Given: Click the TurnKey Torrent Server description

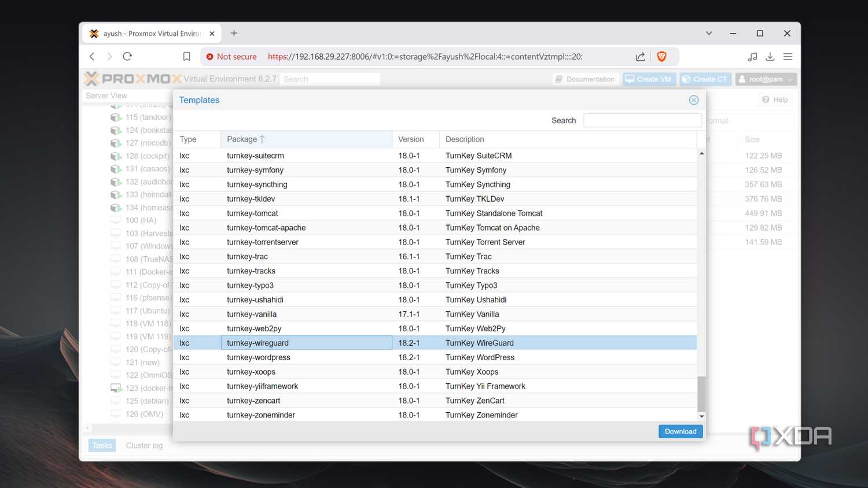Looking at the screenshot, I should click(x=486, y=242).
